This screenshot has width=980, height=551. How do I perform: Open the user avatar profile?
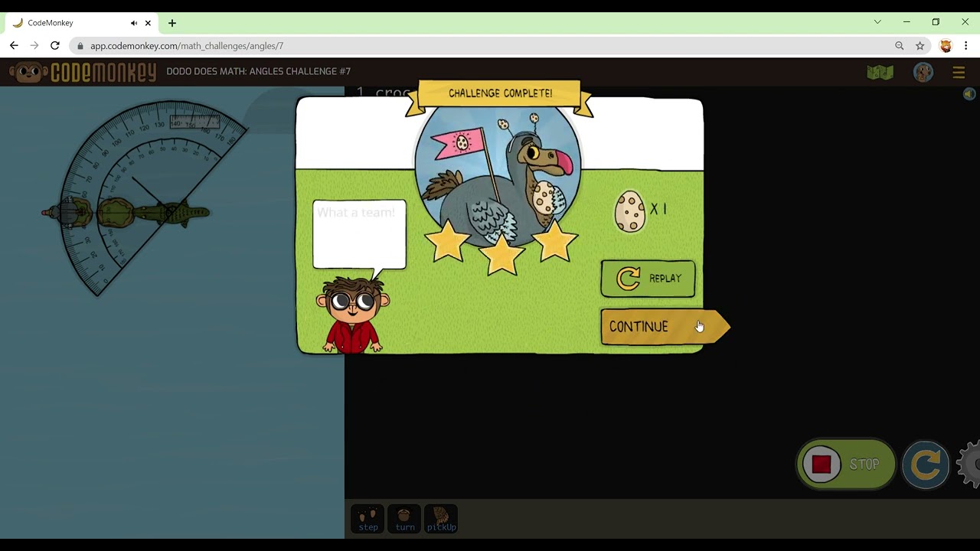click(x=923, y=73)
